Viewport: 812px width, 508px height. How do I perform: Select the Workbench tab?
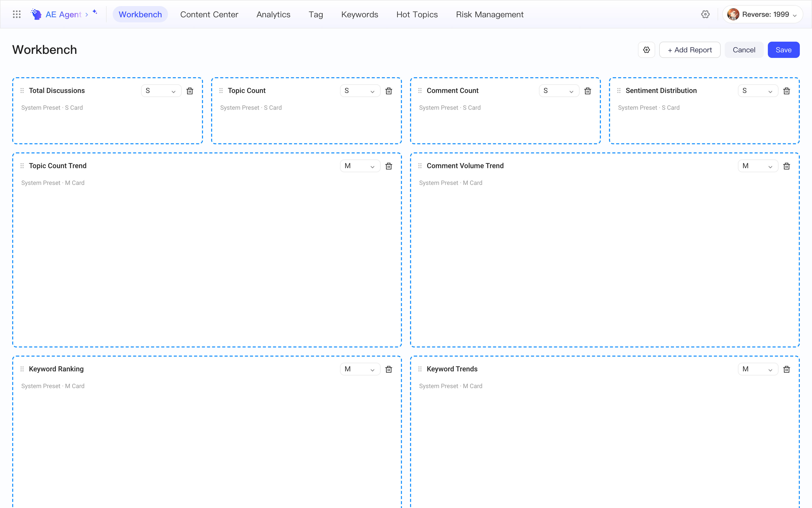click(x=140, y=14)
